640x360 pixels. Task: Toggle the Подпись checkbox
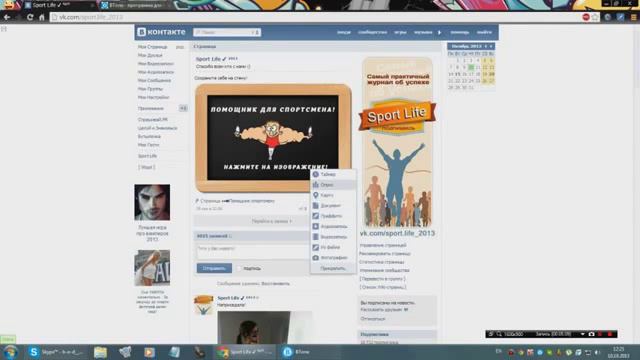click(240, 269)
